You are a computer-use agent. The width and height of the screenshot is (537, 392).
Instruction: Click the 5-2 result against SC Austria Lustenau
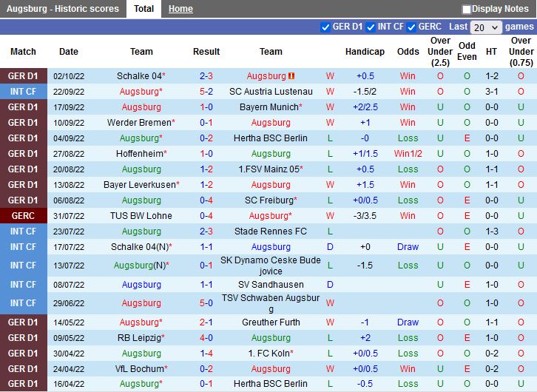click(x=206, y=92)
